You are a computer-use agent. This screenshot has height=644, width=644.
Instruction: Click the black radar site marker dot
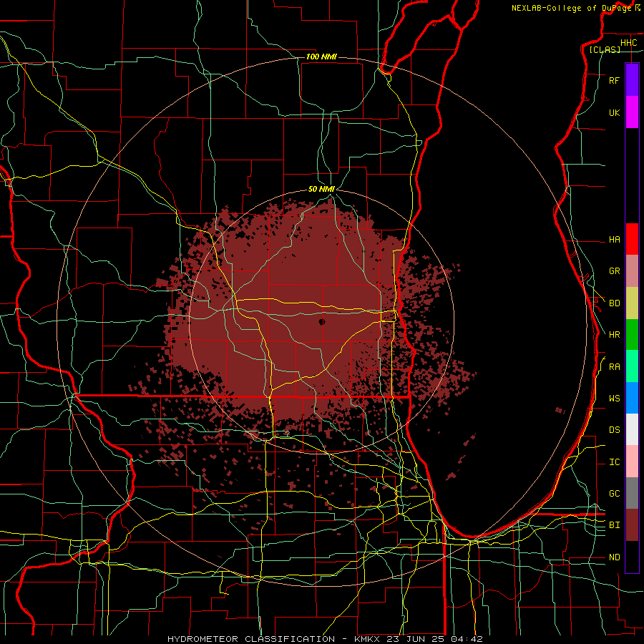coord(321,321)
